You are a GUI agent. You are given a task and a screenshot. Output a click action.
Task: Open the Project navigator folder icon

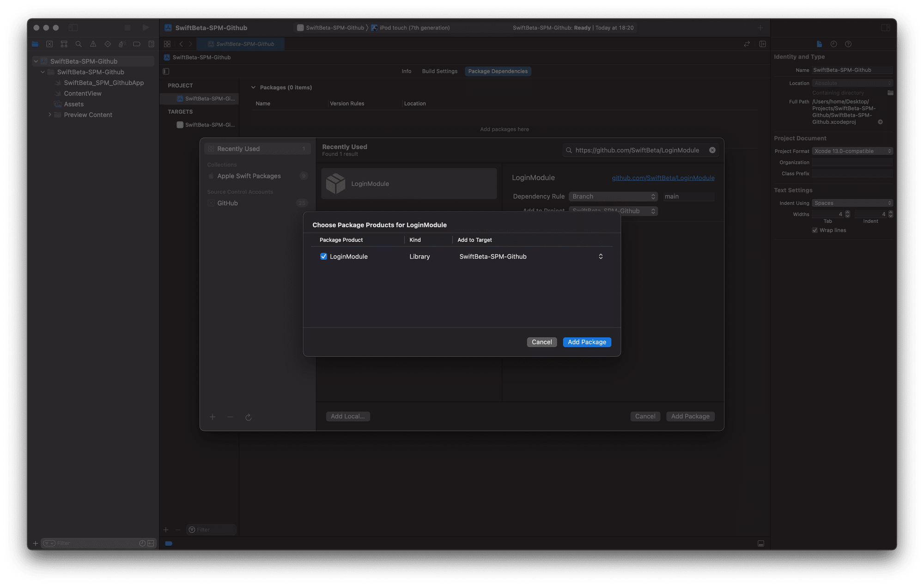pos(35,44)
